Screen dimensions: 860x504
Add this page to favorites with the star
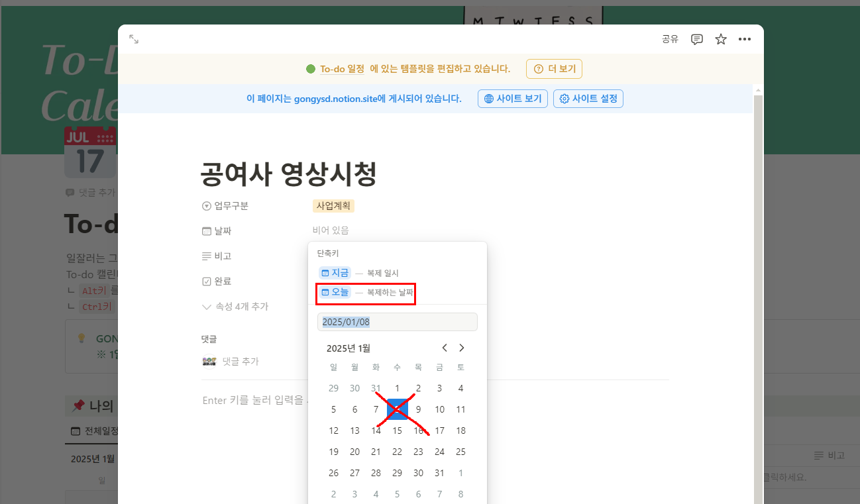click(721, 40)
